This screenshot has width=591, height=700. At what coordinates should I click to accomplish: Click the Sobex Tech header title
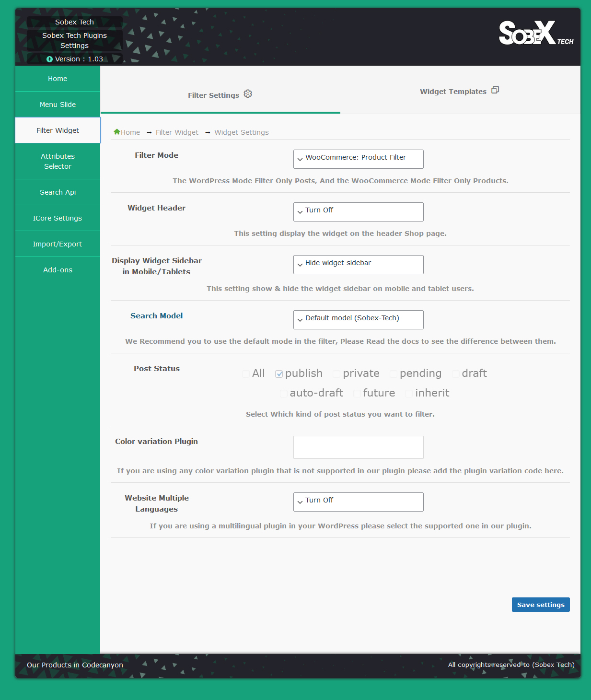[74, 22]
